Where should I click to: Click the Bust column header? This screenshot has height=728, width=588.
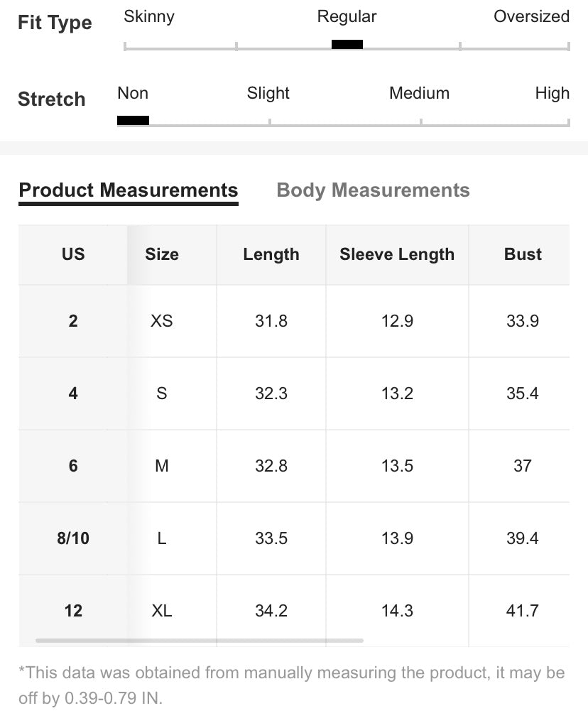pos(523,254)
